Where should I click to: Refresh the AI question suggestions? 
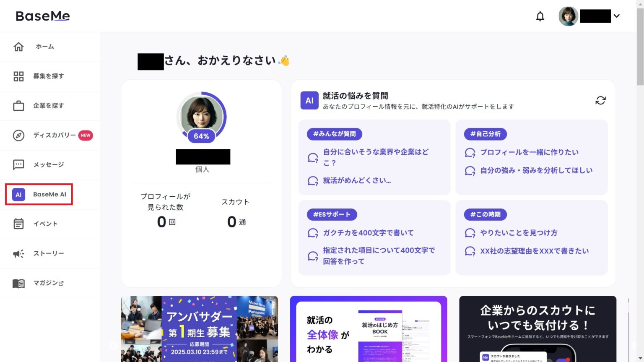[600, 101]
